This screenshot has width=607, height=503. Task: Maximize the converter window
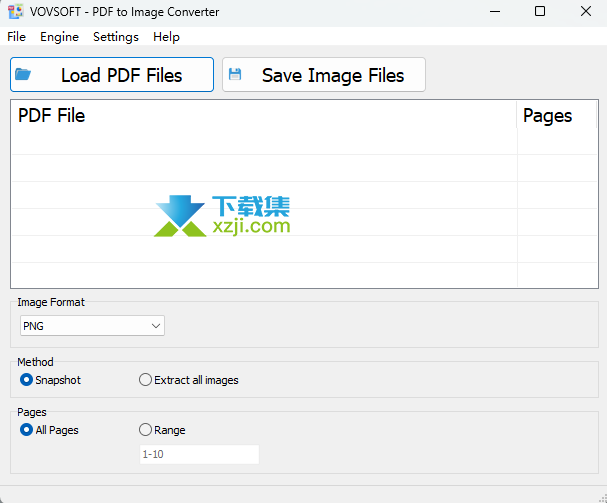pyautogui.click(x=540, y=12)
